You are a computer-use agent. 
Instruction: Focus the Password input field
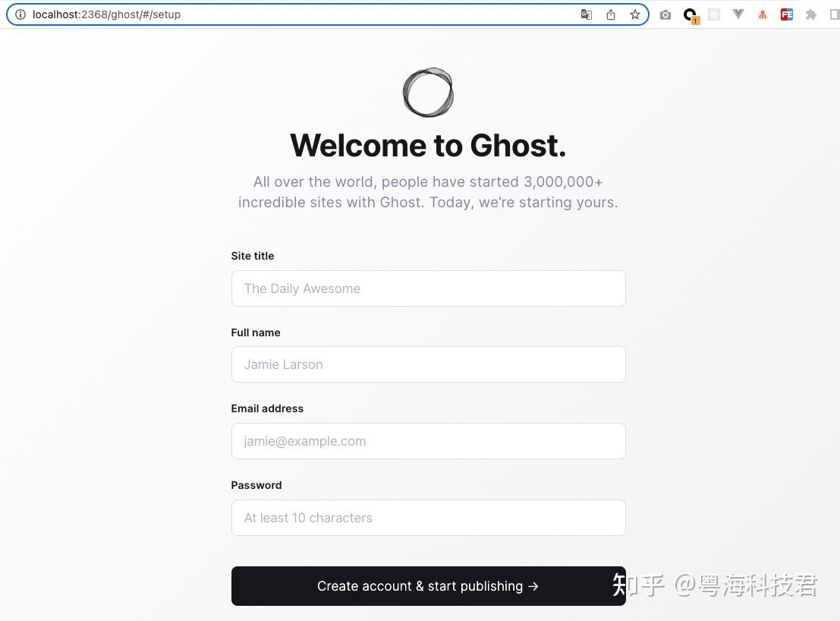[x=428, y=518]
